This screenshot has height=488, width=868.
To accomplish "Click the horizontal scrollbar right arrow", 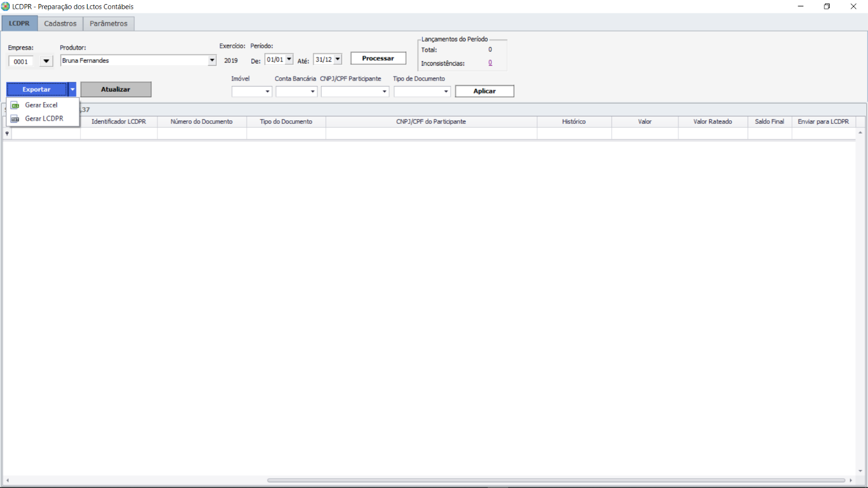I will tap(851, 480).
